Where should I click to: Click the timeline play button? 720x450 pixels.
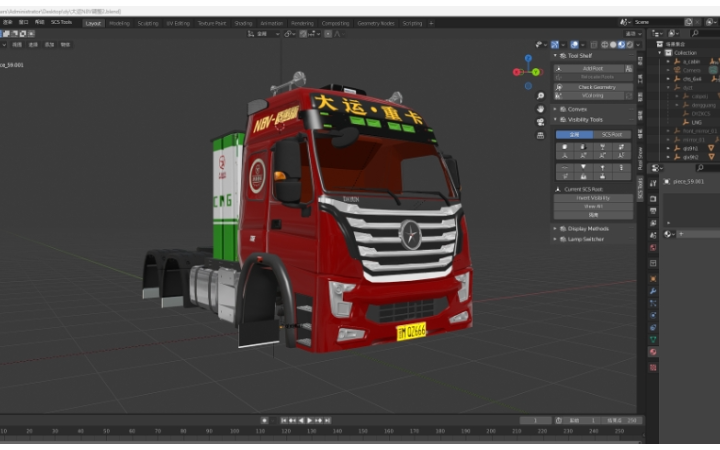(x=310, y=420)
